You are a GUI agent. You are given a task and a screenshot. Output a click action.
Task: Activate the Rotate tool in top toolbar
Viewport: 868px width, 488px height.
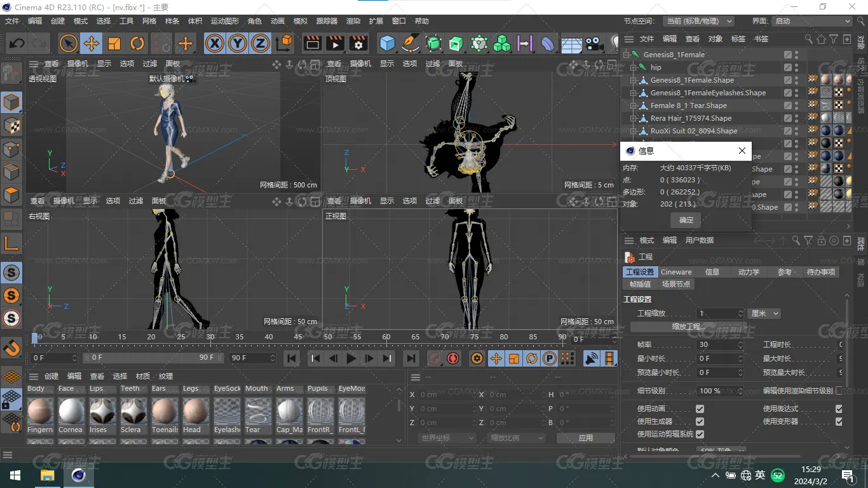click(x=137, y=43)
